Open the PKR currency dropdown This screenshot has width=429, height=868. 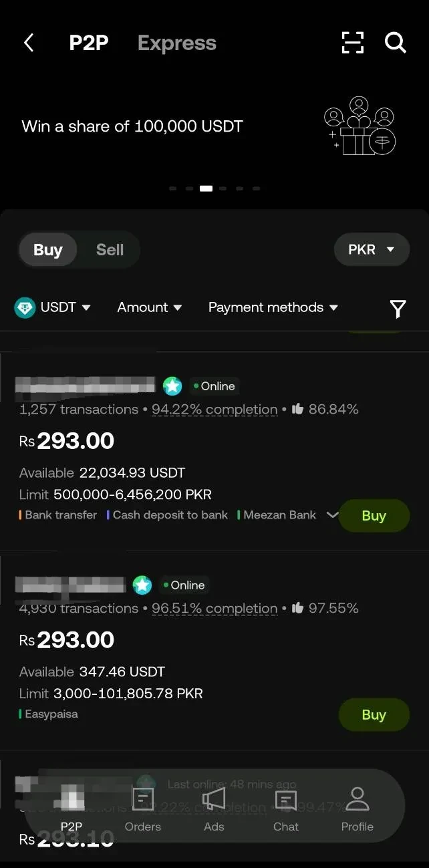tap(372, 249)
